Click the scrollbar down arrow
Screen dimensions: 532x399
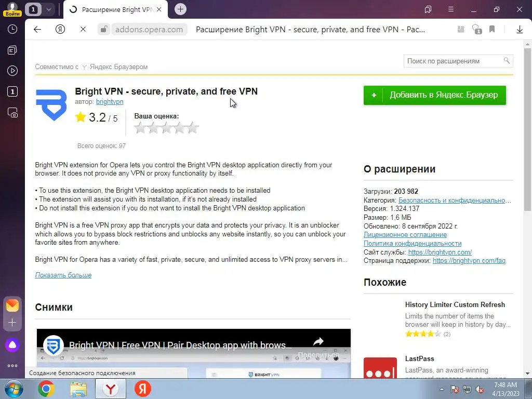point(527,374)
